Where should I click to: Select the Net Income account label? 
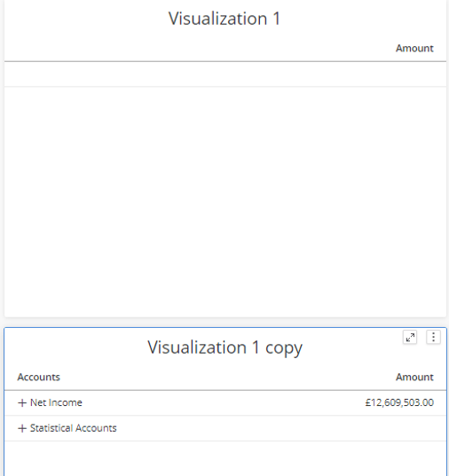coord(56,402)
